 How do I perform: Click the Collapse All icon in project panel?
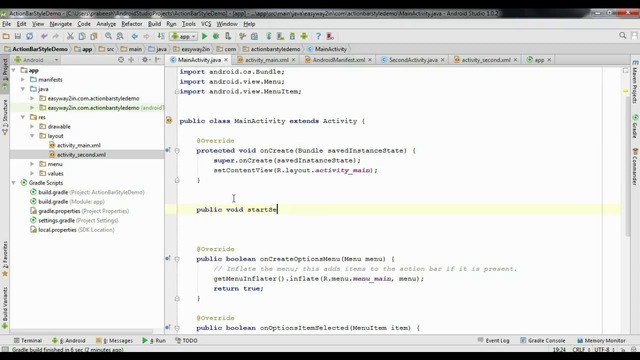click(131, 60)
